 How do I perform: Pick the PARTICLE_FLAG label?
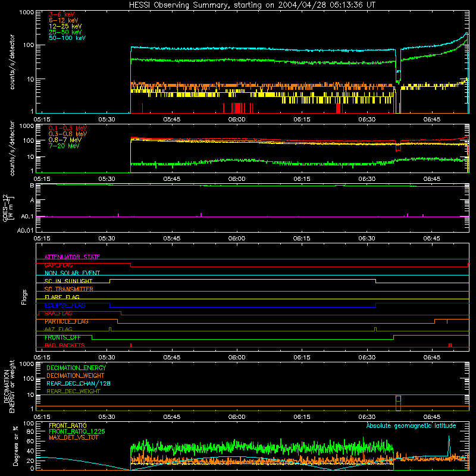67,321
